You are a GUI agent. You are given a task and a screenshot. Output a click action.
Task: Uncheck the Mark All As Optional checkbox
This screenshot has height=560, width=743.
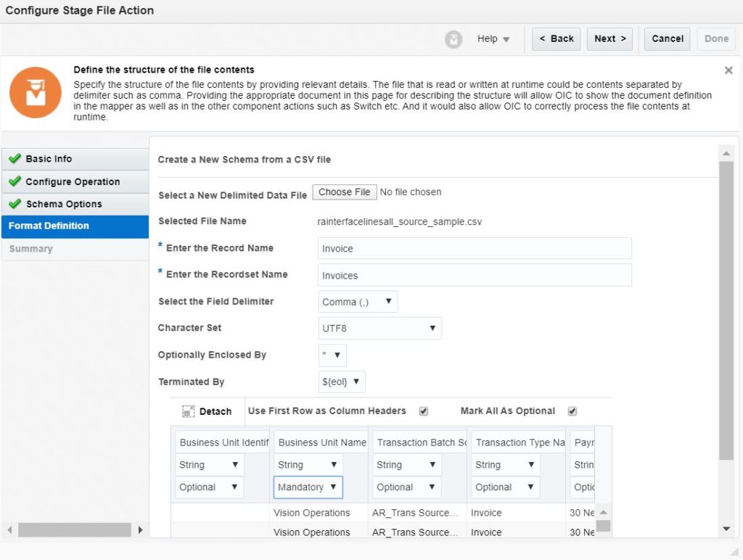[572, 411]
